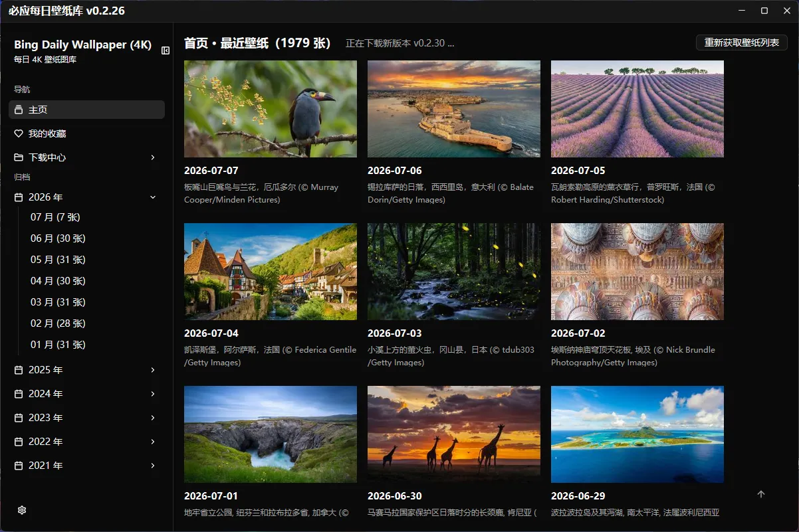Open settings via the gear icon

22,510
